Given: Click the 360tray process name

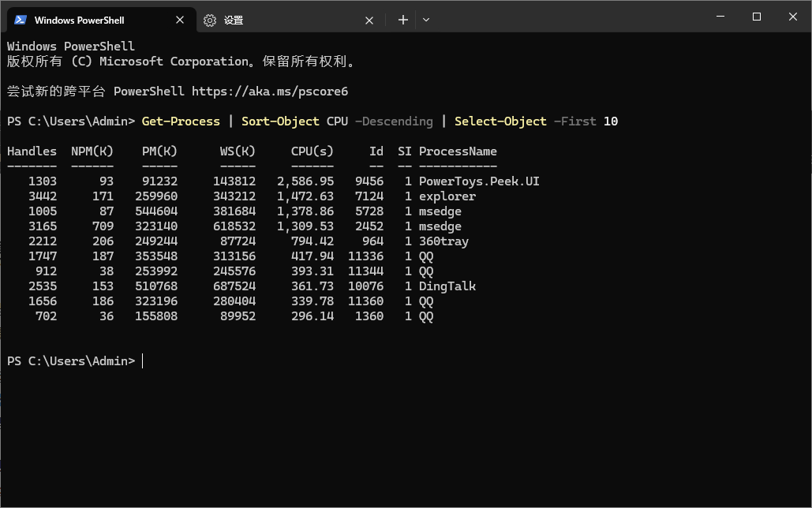Looking at the screenshot, I should tap(443, 241).
